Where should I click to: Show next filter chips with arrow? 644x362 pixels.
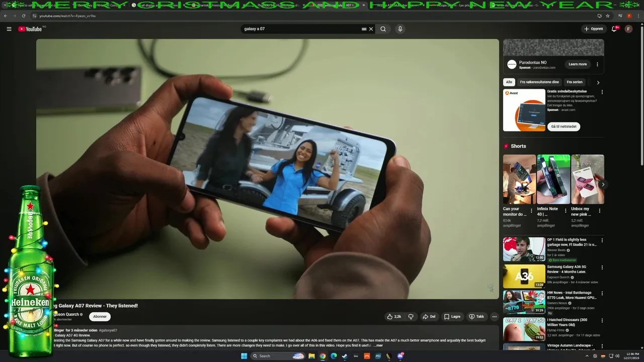[598, 82]
